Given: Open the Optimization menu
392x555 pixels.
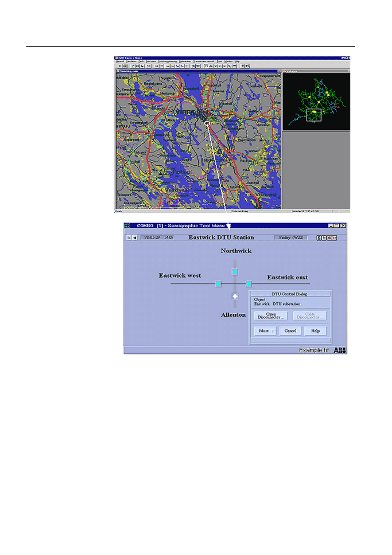Looking at the screenshot, I should 185,61.
